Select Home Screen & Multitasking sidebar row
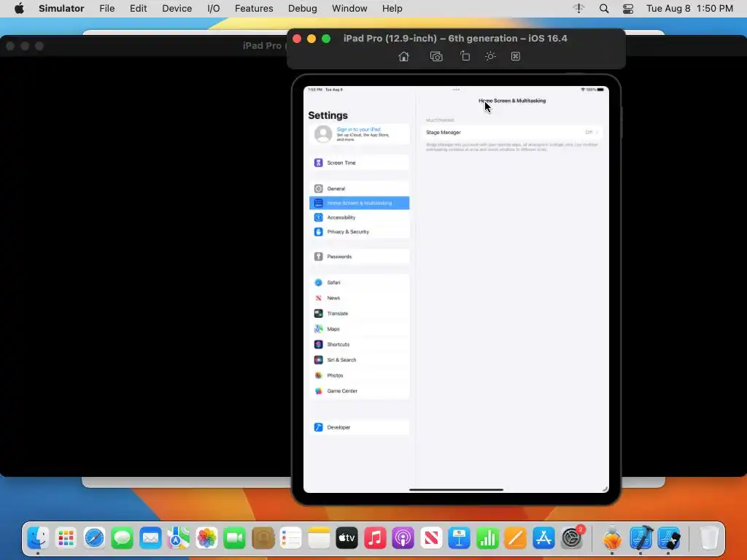This screenshot has width=747, height=560. 359,203
